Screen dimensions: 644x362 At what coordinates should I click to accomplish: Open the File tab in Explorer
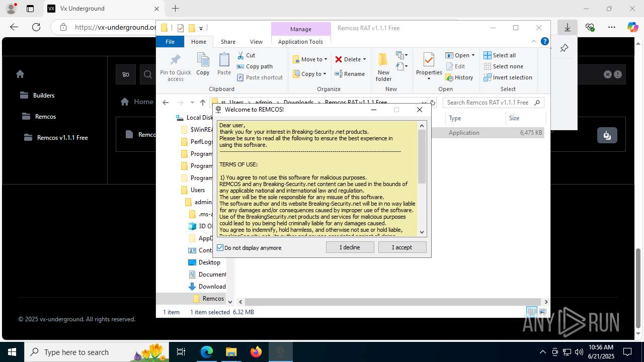pos(170,42)
